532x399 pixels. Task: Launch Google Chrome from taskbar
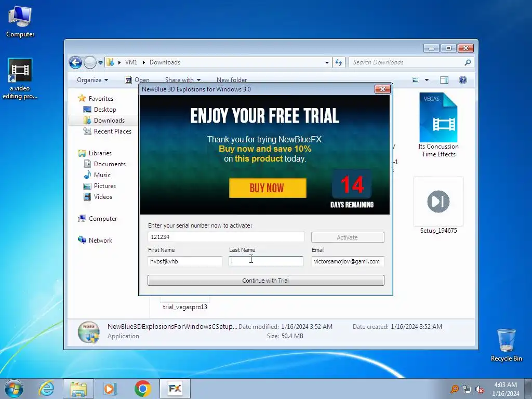pyautogui.click(x=142, y=389)
